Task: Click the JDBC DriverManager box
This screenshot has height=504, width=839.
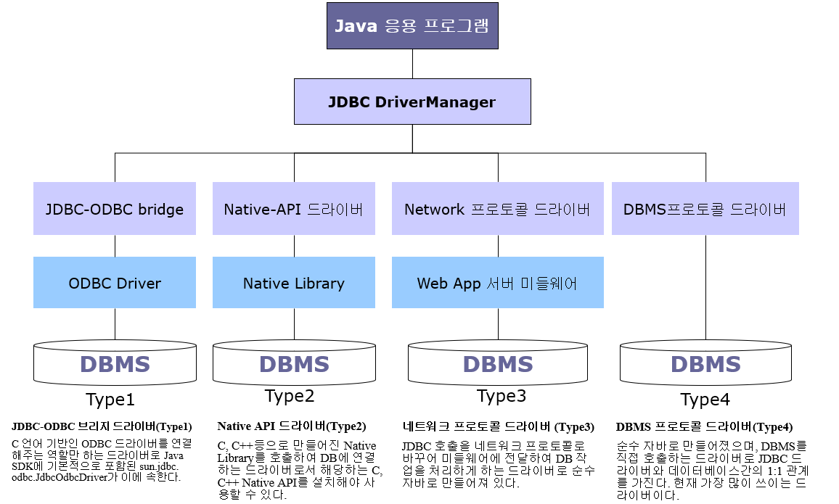Action: [412, 102]
